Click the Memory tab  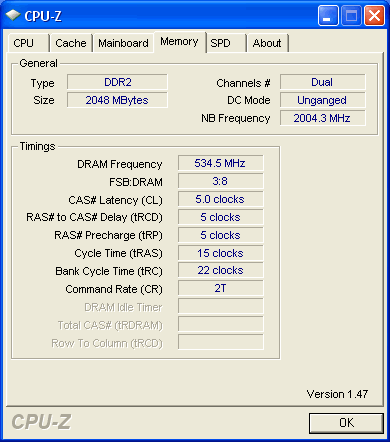179,42
